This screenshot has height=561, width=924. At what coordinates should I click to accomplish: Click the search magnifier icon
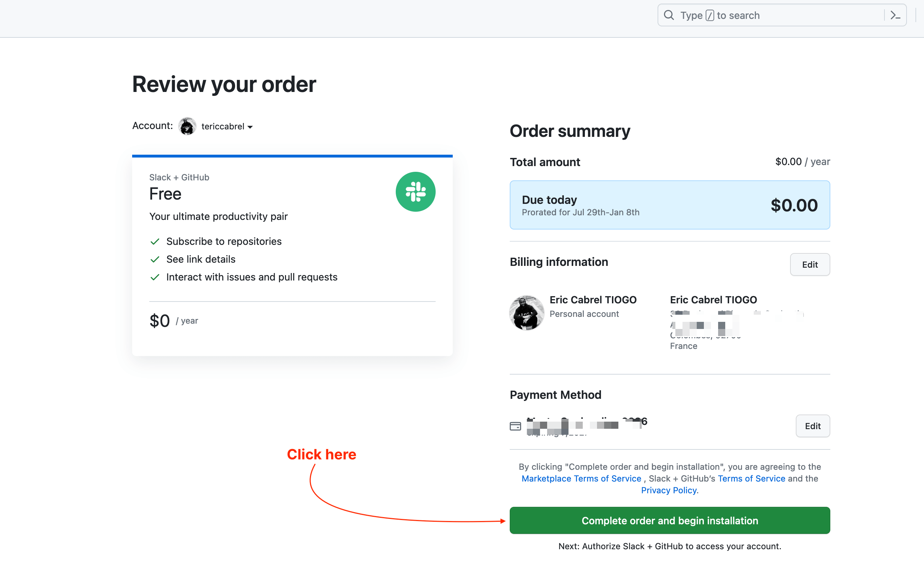tap(669, 15)
